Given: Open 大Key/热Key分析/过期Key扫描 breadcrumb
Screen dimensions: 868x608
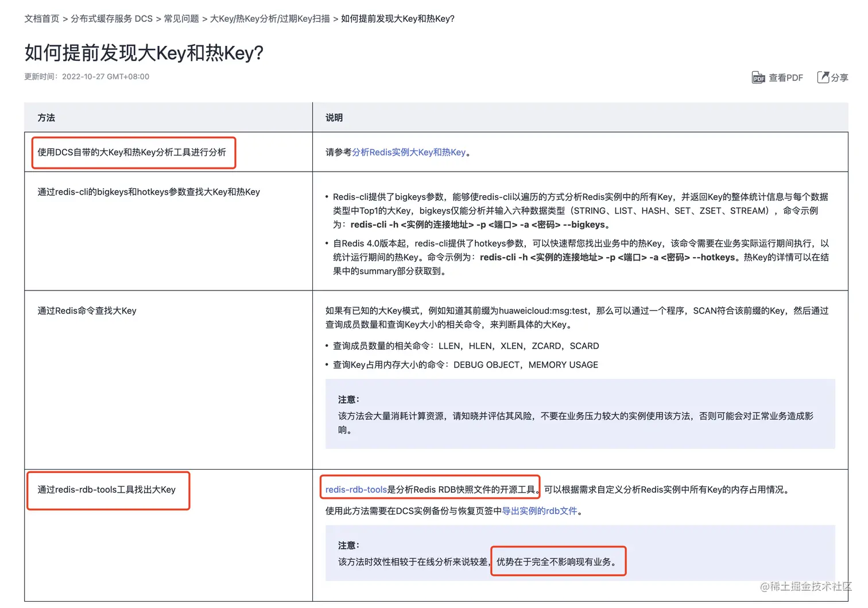Looking at the screenshot, I should (270, 19).
